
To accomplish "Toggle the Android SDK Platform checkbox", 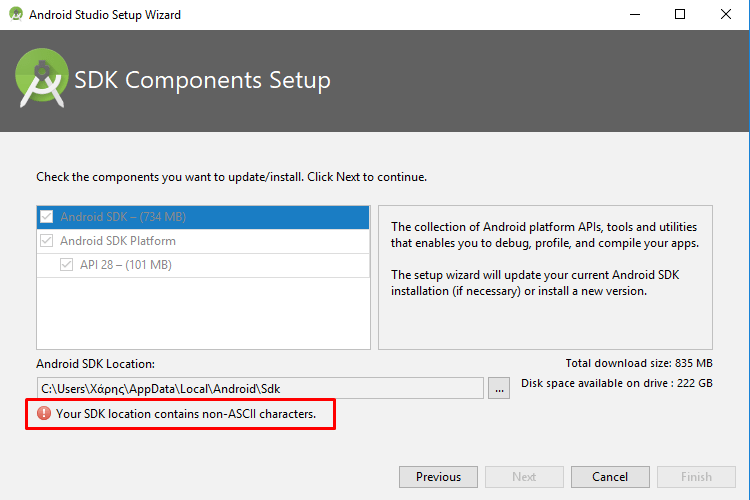I will click(46, 241).
